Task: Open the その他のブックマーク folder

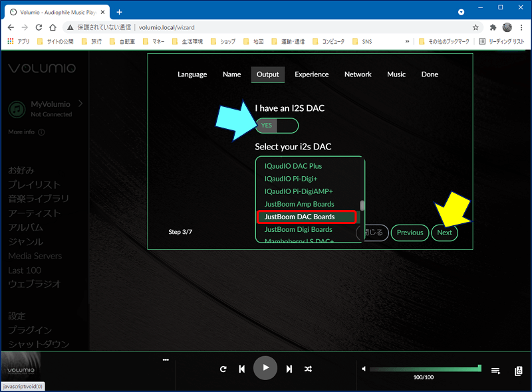Action: 444,41
